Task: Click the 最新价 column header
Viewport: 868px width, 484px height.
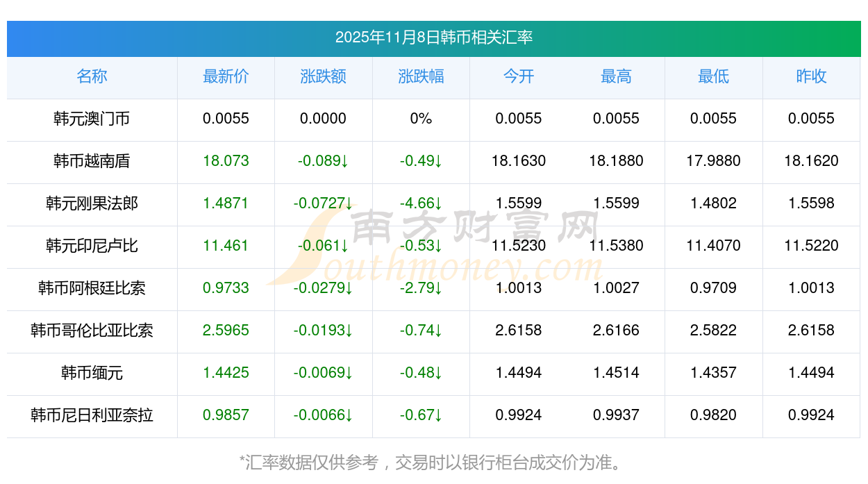Action: [226, 76]
